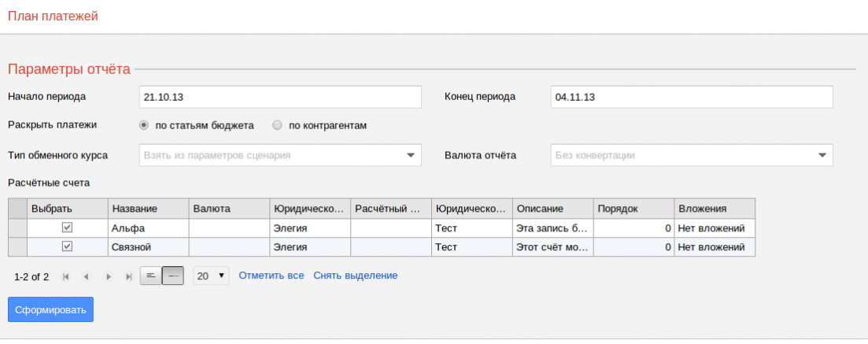Click the 'Конец периода' date field
Screen dimensions: 868x344
[x=692, y=97]
